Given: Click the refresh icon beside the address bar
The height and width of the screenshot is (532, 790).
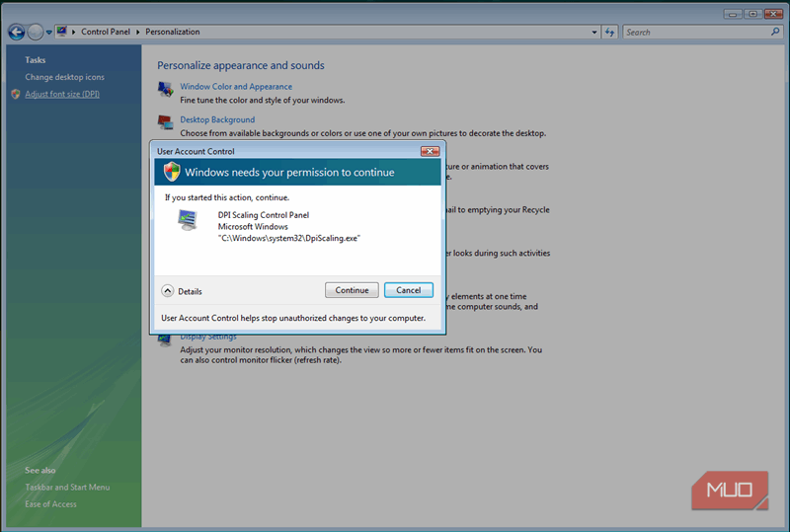Looking at the screenshot, I should pos(609,32).
